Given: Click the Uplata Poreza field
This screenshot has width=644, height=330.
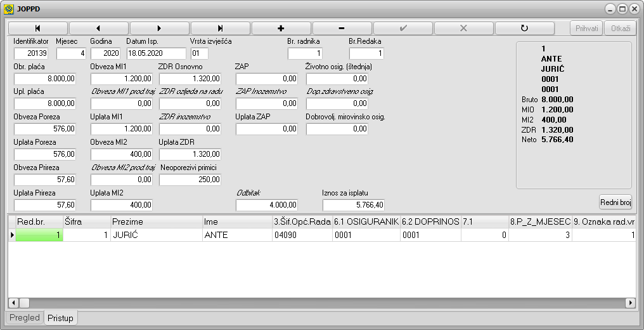Looking at the screenshot, I should click(45, 154).
